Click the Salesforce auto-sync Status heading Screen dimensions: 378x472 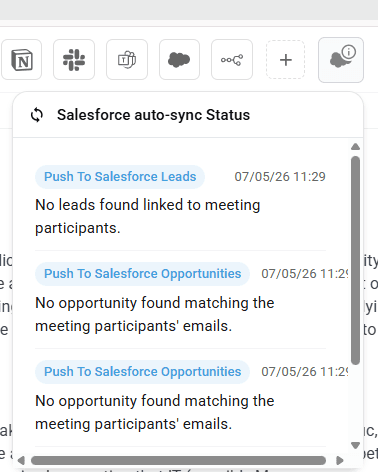[153, 115]
